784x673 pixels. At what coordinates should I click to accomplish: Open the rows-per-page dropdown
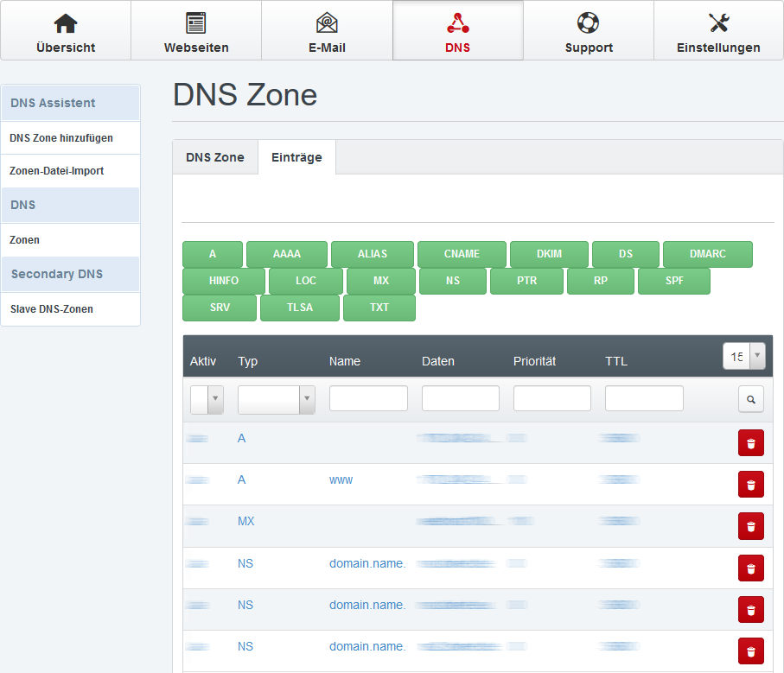point(744,355)
